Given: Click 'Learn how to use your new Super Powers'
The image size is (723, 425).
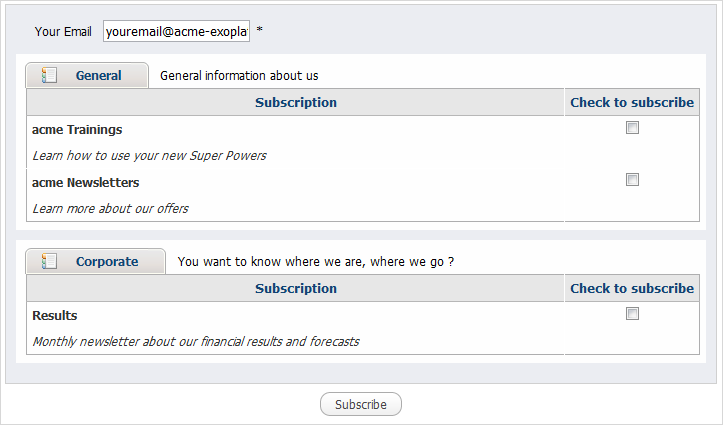Looking at the screenshot, I should (x=149, y=156).
